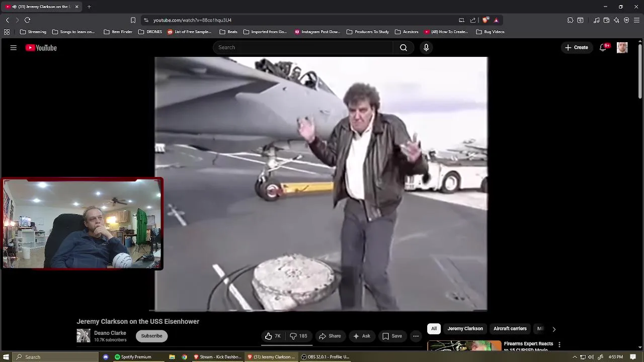Expand the DRONES bookmarks folder

150,32
